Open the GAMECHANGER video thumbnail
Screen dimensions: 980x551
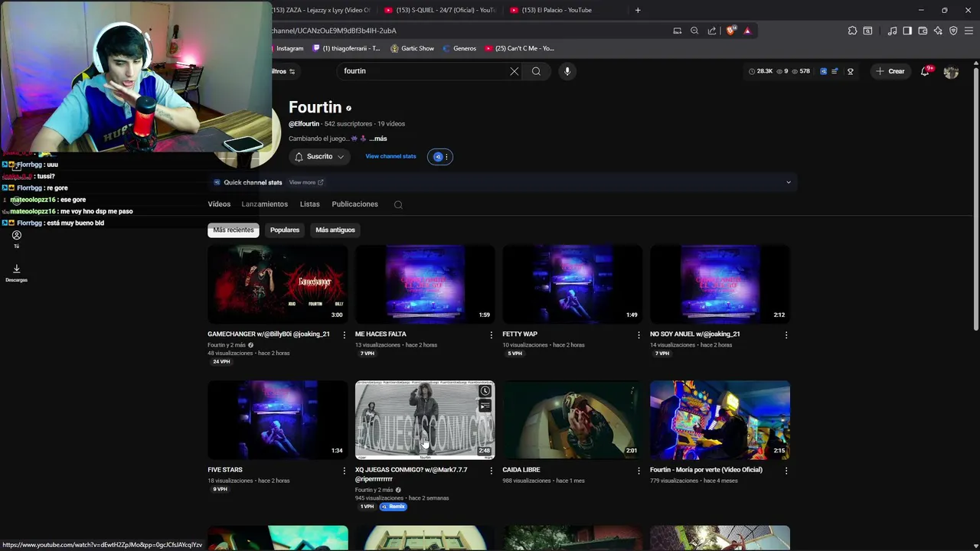coord(277,284)
